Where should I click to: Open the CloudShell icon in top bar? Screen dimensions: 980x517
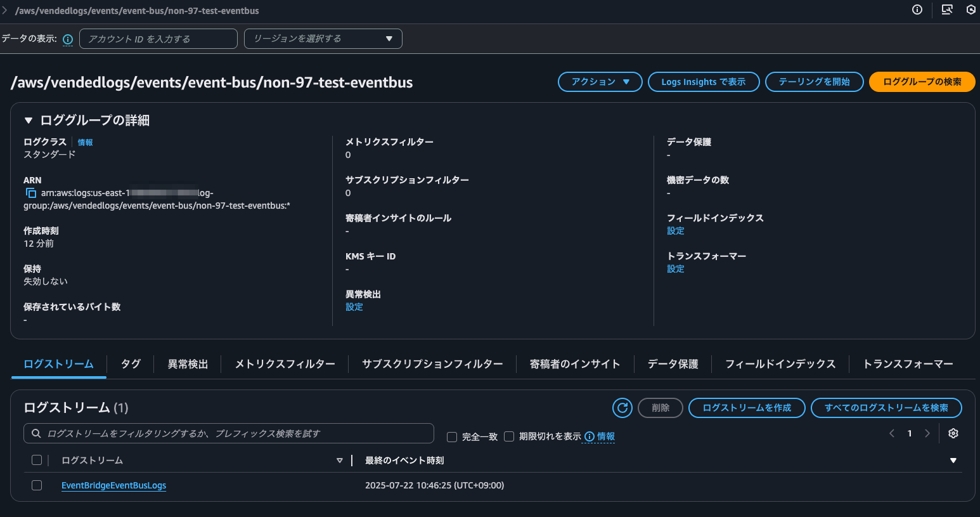coord(947,10)
